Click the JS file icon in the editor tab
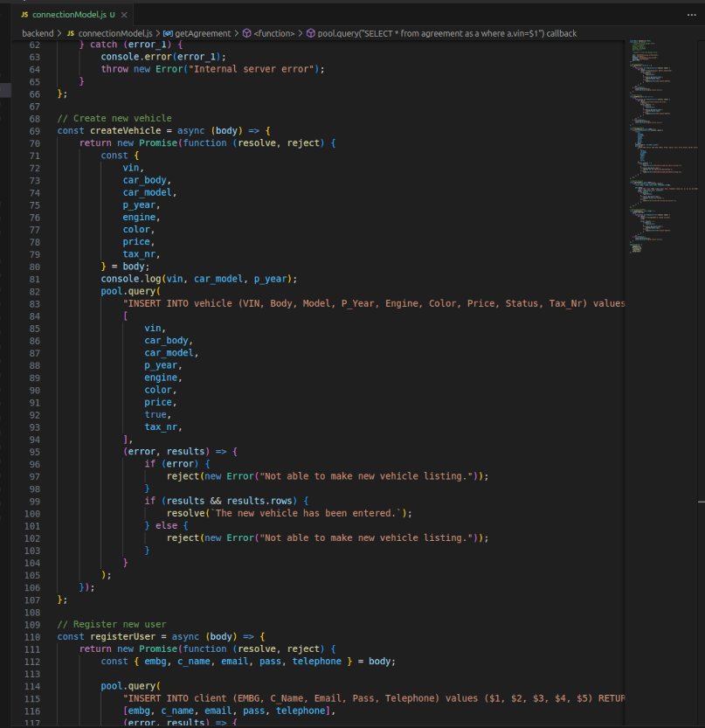705x728 pixels. (24, 15)
